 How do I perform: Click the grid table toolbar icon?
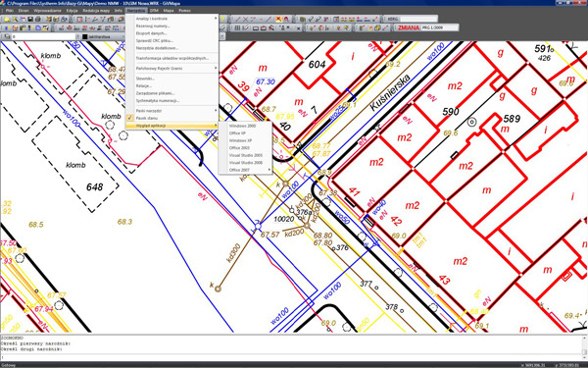pyautogui.click(x=237, y=27)
